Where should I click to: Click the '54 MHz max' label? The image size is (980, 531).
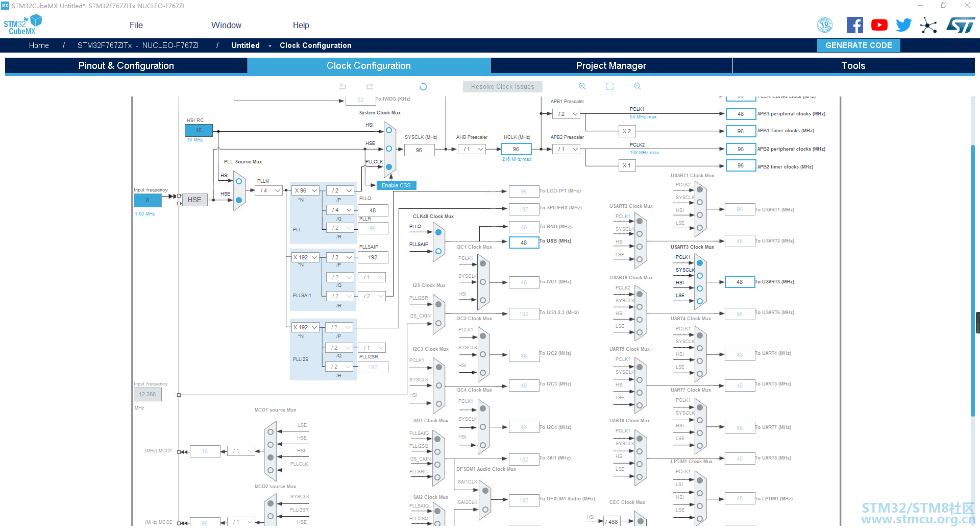[643, 117]
